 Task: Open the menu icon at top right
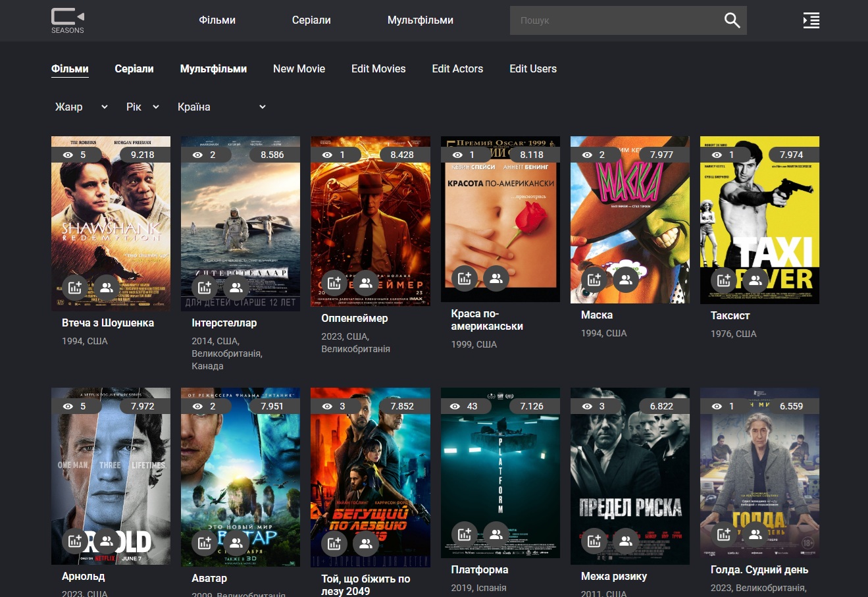(x=811, y=20)
